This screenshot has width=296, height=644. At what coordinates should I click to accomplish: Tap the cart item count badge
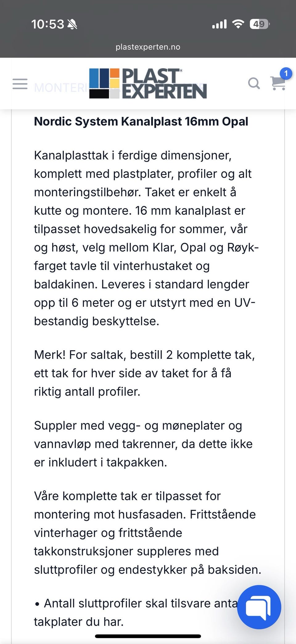click(286, 73)
